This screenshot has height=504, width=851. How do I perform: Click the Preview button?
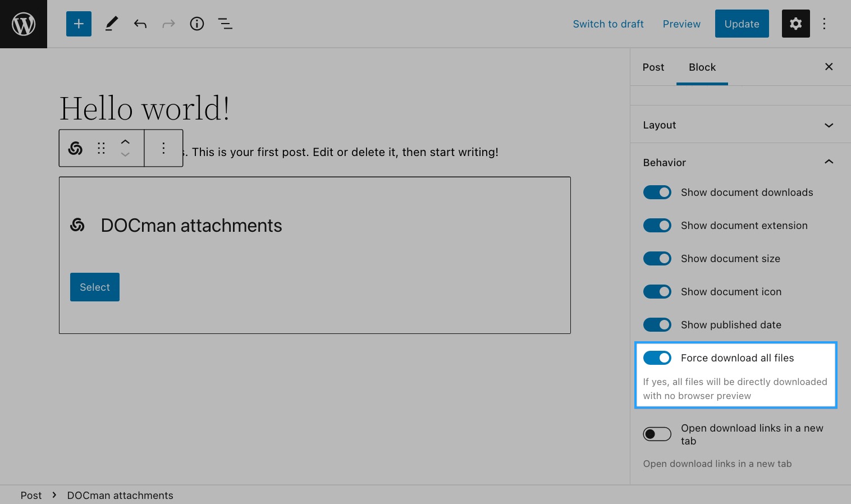(x=681, y=24)
